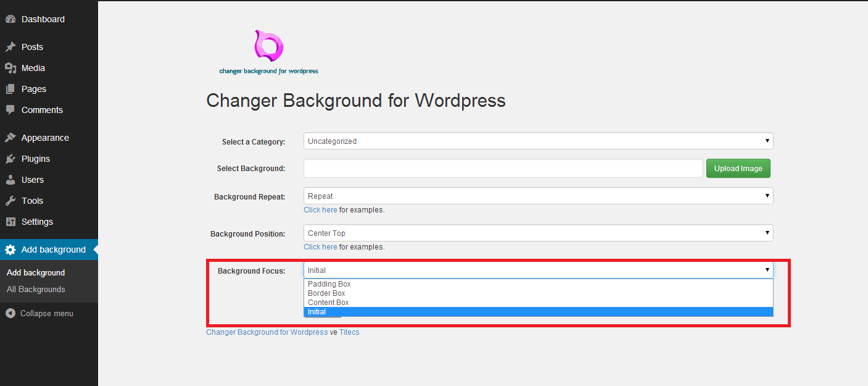Click the Pages icon in sidebar
The height and width of the screenshot is (386, 868).
(10, 89)
